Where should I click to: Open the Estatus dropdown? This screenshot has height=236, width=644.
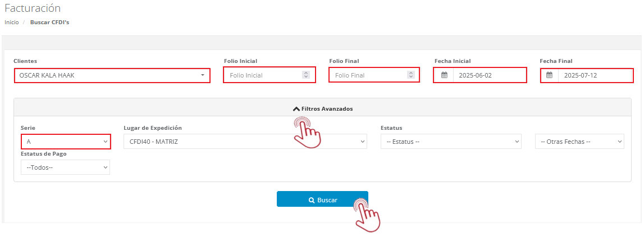[451, 142]
